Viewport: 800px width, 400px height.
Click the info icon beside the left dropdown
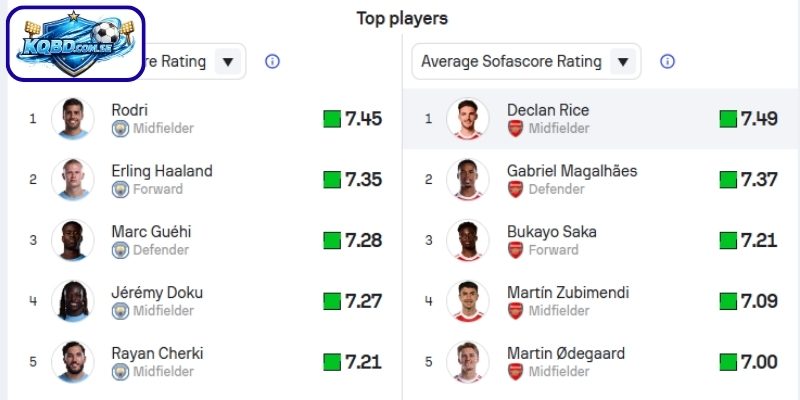point(272,61)
